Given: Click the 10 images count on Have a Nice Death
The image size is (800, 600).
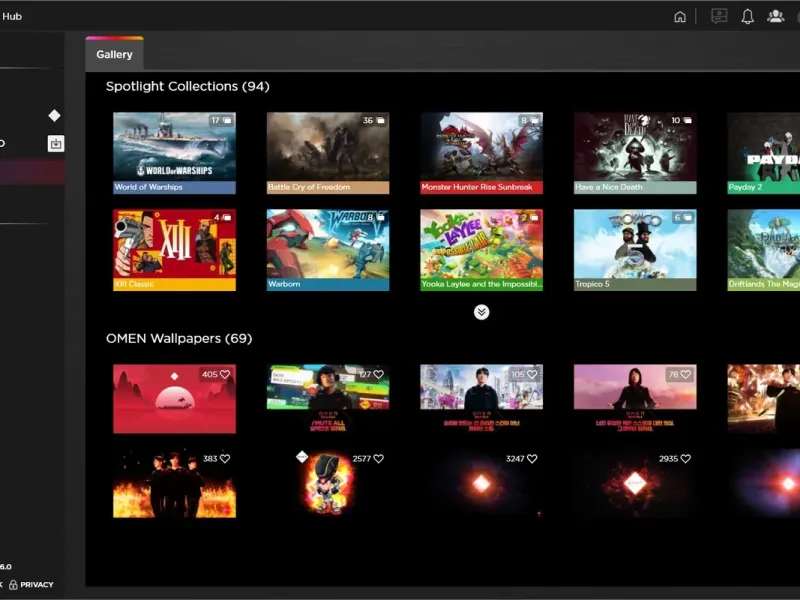Looking at the screenshot, I should pos(681,120).
